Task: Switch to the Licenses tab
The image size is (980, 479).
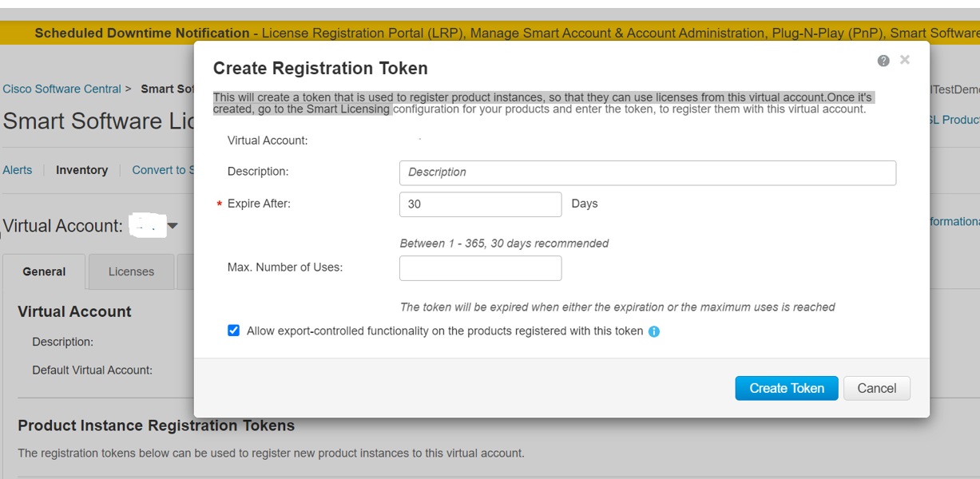Action: tap(129, 271)
